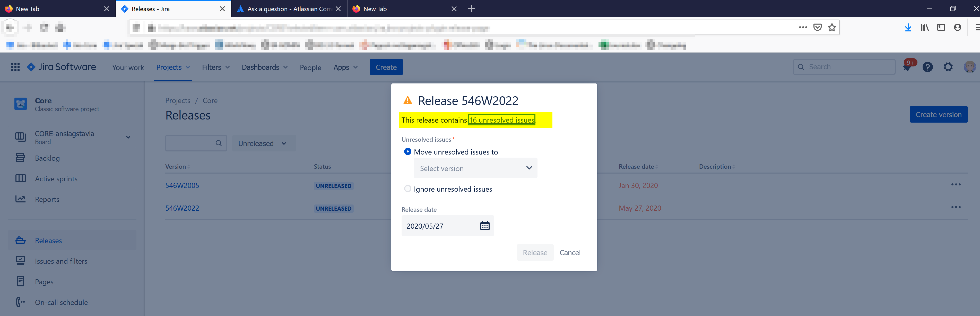Select 'Move unresolved issues to' radio option
Screen dimensions: 980x316
407,151
